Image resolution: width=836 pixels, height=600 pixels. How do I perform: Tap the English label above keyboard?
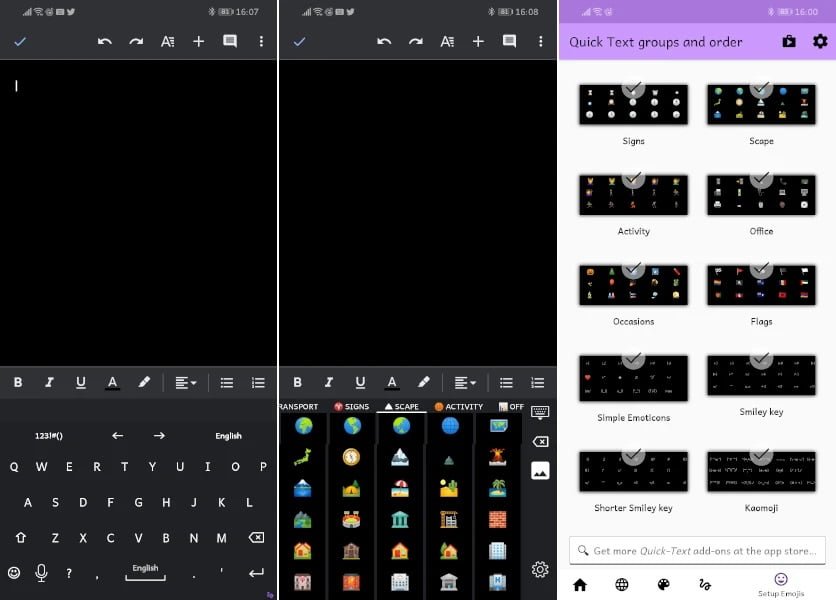point(228,436)
